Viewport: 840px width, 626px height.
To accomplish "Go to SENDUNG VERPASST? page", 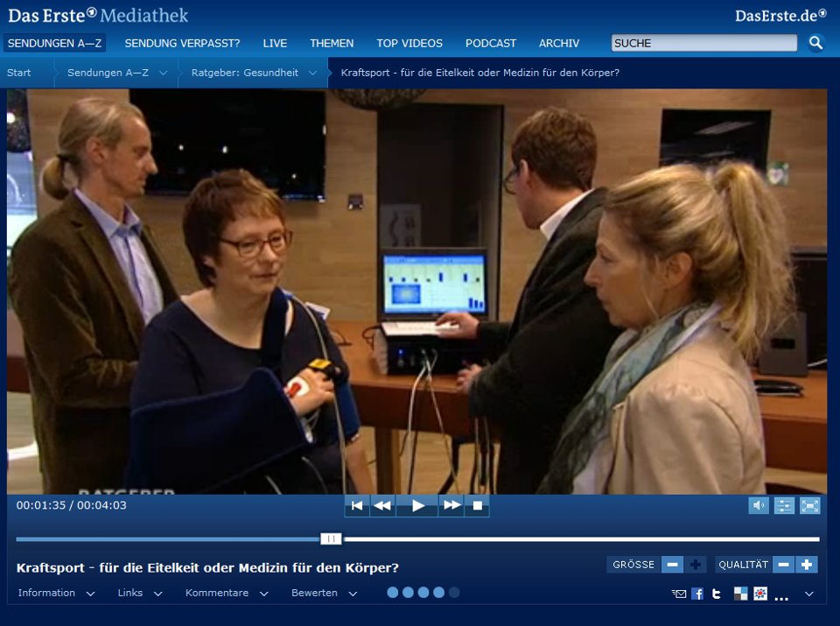I will (x=182, y=43).
